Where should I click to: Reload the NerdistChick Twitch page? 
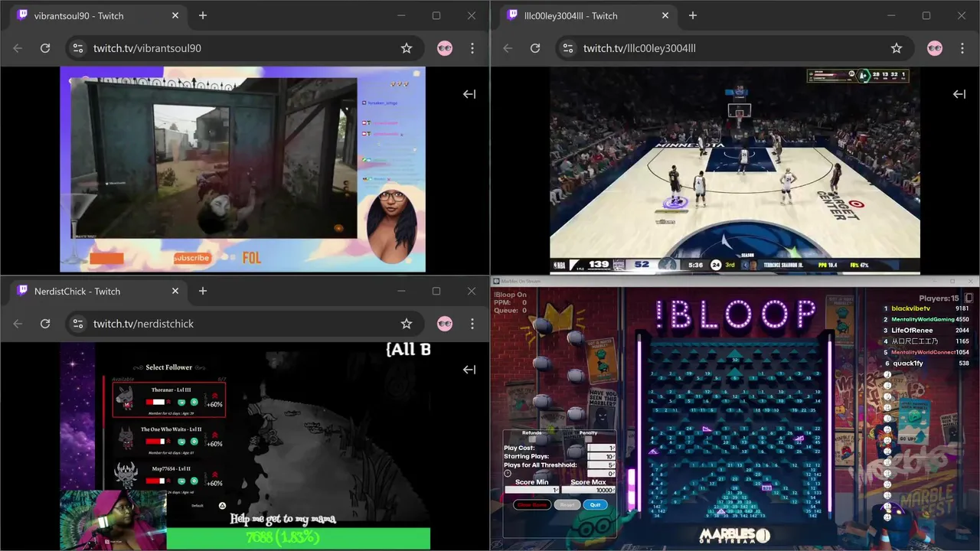tap(45, 324)
